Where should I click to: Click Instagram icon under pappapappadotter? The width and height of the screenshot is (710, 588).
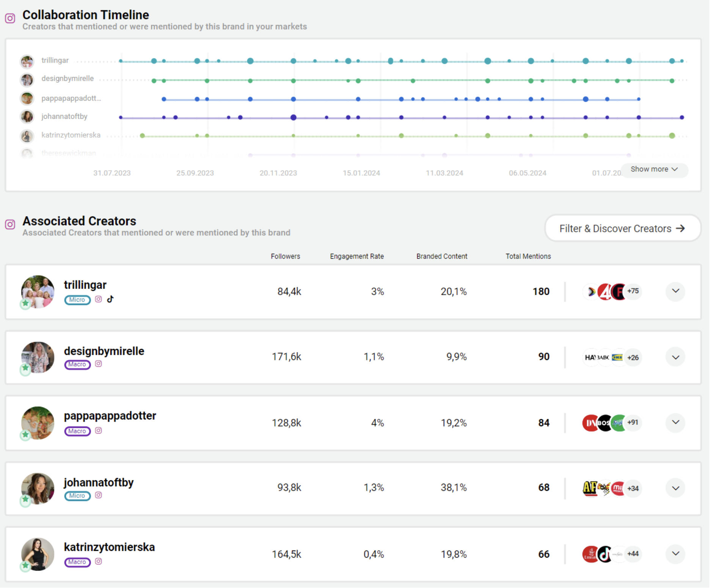pos(99,431)
